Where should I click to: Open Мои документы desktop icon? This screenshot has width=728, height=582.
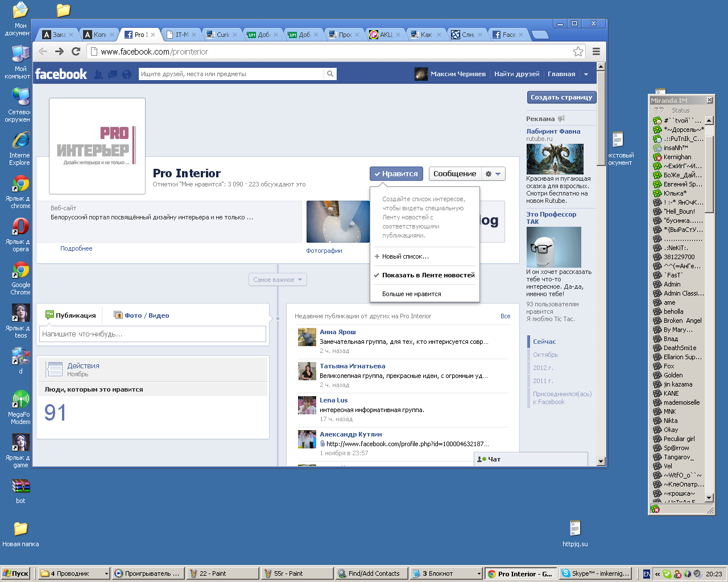coord(20,19)
